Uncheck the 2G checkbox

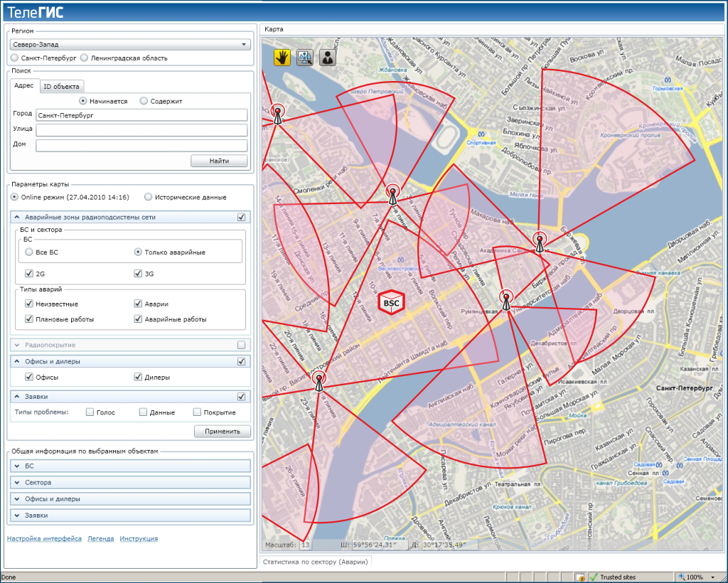(x=29, y=274)
